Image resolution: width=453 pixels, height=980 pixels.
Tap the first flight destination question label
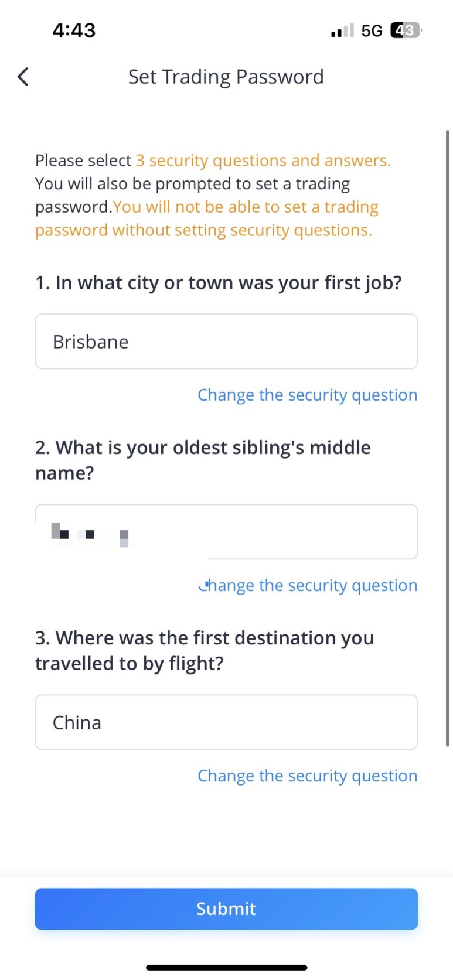click(x=205, y=650)
